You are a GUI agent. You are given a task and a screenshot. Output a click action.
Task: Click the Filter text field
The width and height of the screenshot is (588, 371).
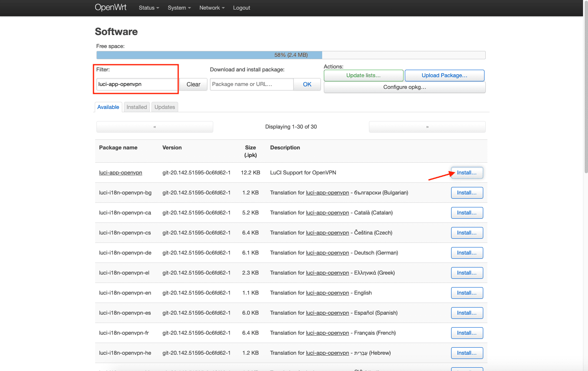(137, 84)
